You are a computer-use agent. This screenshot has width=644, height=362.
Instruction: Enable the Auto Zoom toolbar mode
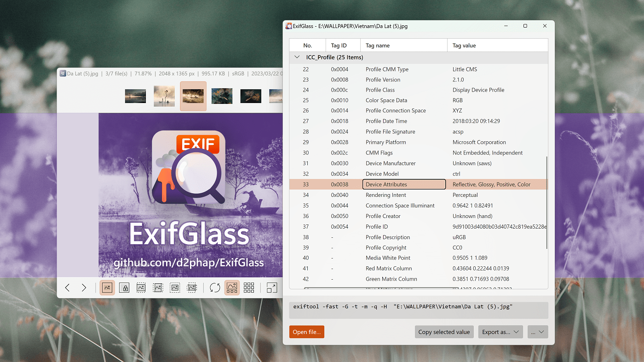[107, 287]
